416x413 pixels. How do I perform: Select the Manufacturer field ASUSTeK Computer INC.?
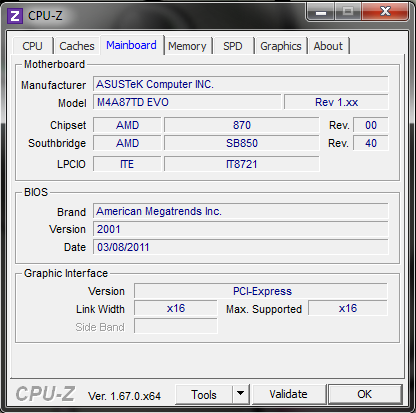click(x=241, y=84)
